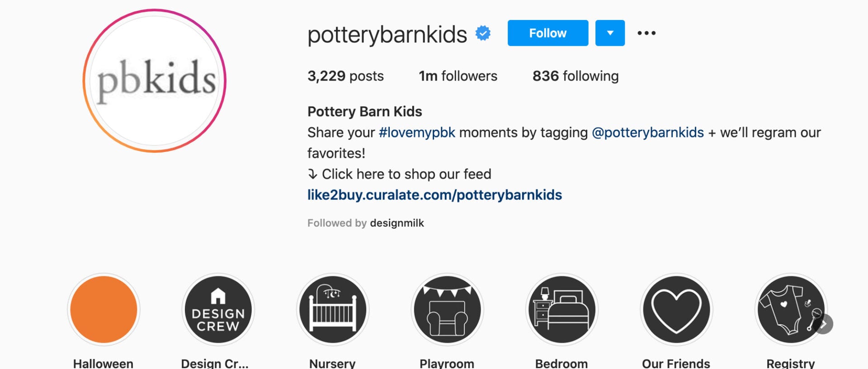
Task: Show next highlights with the right chevron
Action: pyautogui.click(x=824, y=324)
